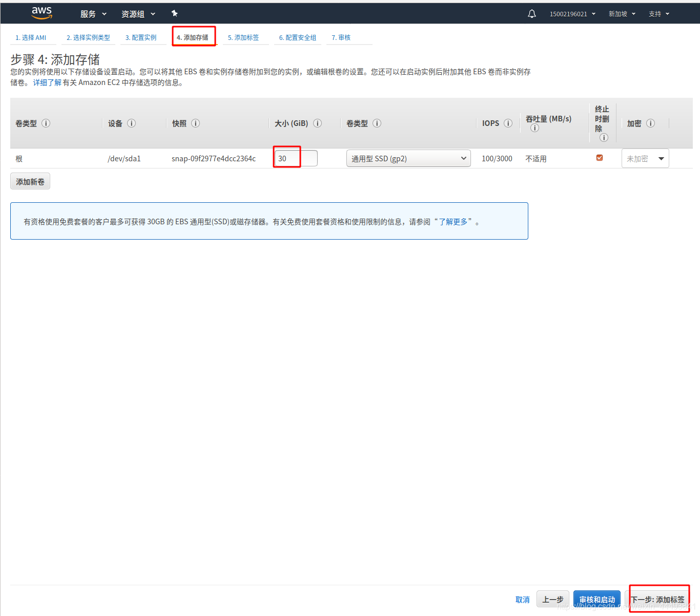Toggle the 终止时删除 checkbox for root volume
Viewport: 700px width, 616px height.
coord(600,158)
